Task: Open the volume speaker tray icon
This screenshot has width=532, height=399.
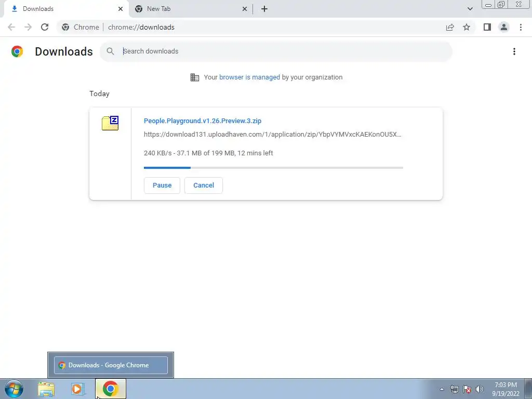Action: point(480,389)
